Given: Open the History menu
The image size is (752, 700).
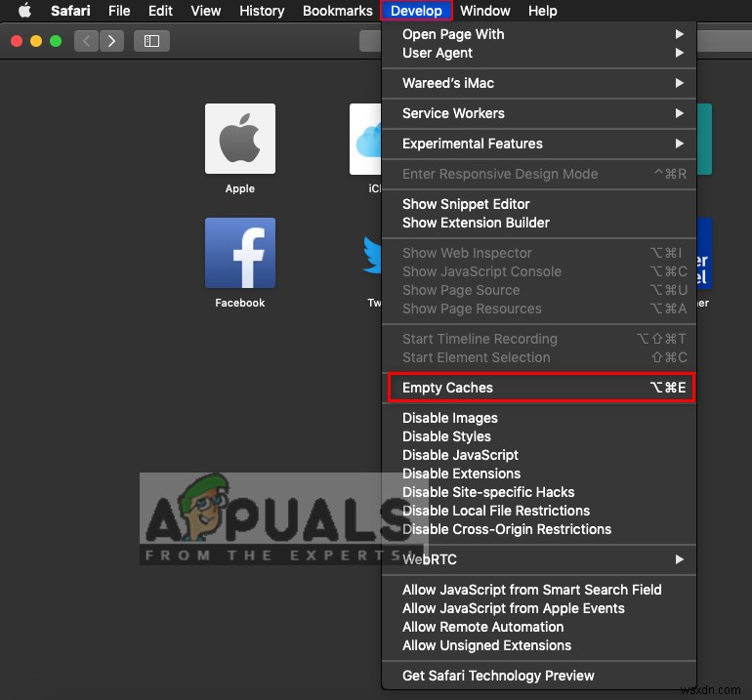Looking at the screenshot, I should pos(262,11).
